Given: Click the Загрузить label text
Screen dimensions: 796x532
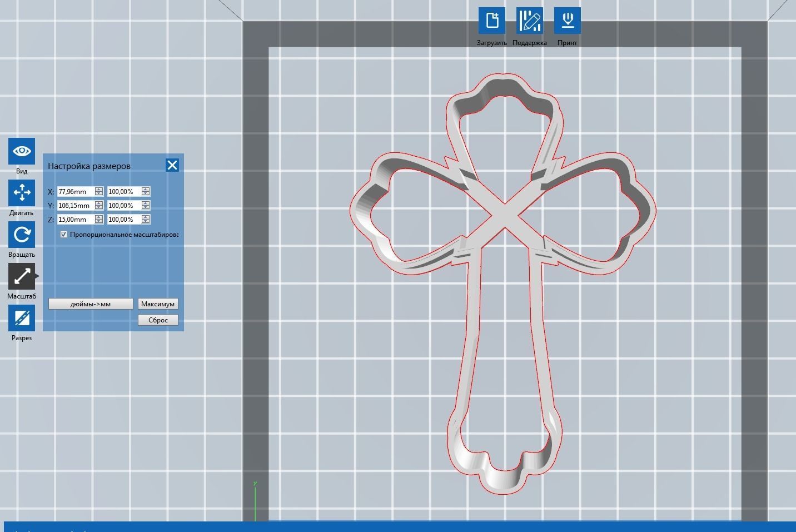Looking at the screenshot, I should pyautogui.click(x=492, y=43).
